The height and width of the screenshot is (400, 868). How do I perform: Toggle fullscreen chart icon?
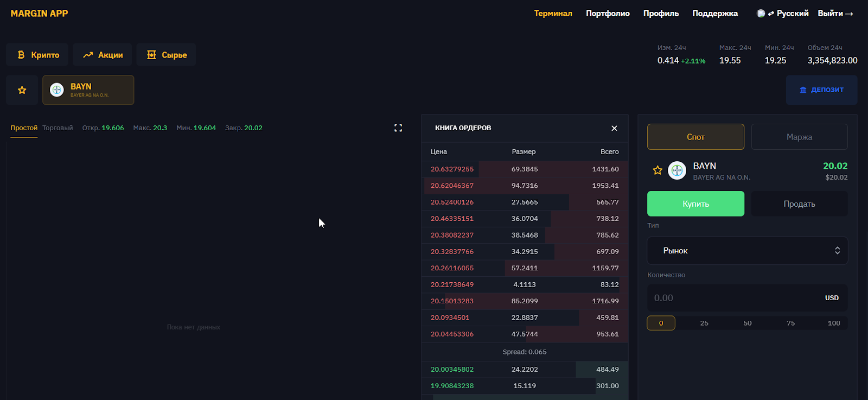coord(398,128)
